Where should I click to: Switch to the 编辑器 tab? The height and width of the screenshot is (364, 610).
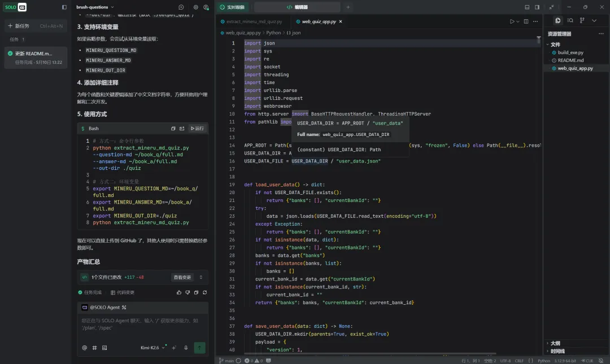tap(297, 7)
